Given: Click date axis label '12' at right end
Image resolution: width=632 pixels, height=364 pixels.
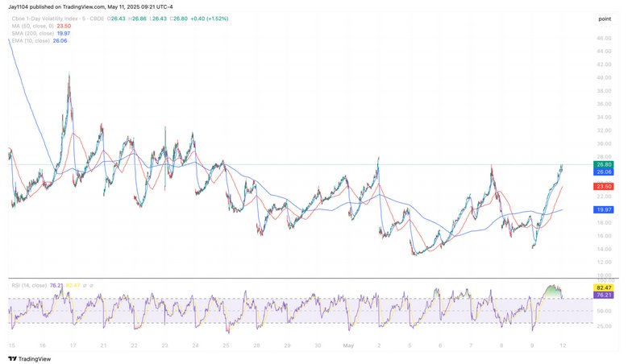Looking at the screenshot, I should tap(563, 345).
